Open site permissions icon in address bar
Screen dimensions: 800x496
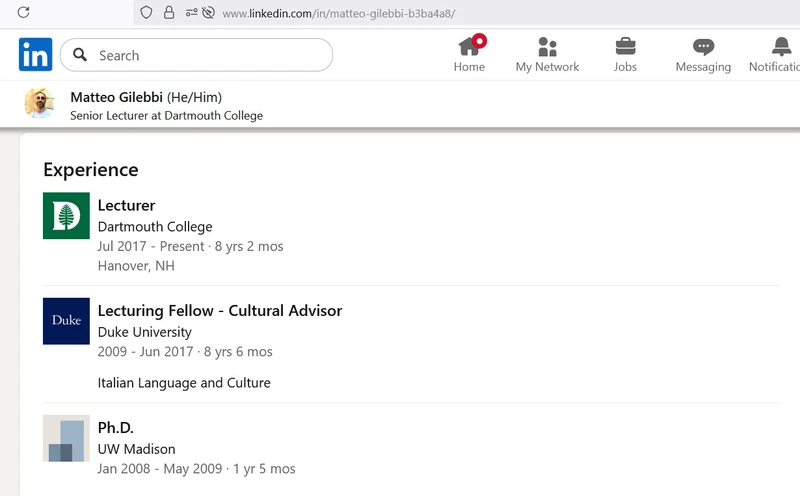(x=191, y=13)
